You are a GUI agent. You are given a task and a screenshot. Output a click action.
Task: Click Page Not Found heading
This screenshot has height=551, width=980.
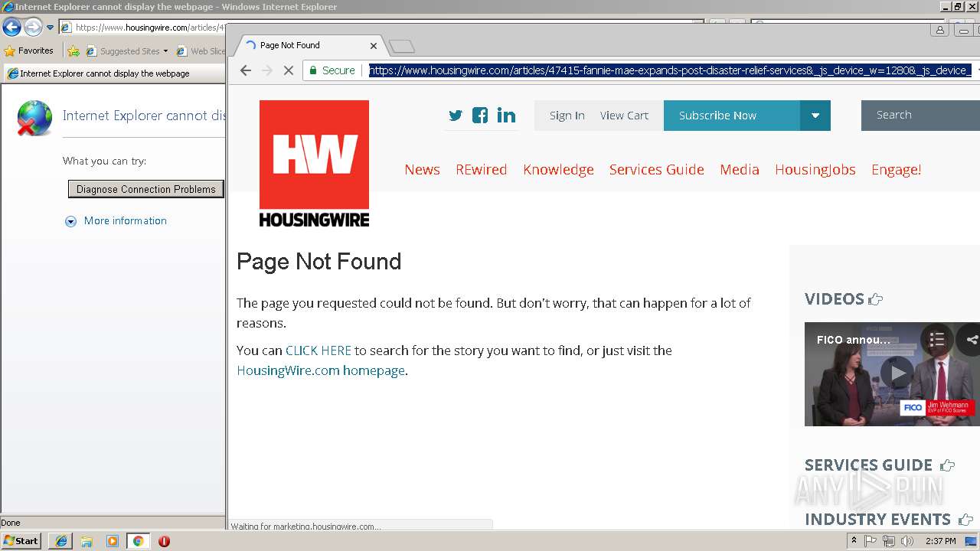click(x=318, y=262)
